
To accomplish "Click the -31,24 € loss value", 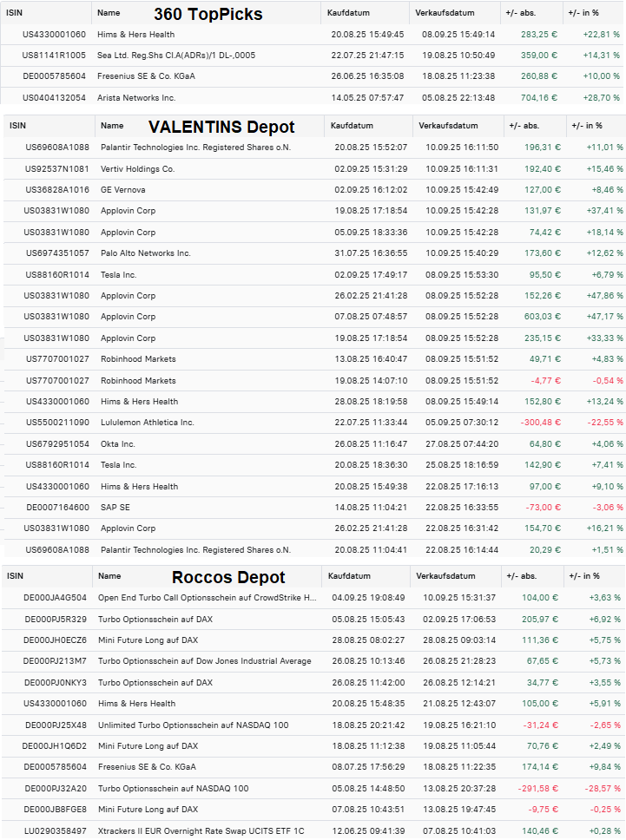I will 540,725.
